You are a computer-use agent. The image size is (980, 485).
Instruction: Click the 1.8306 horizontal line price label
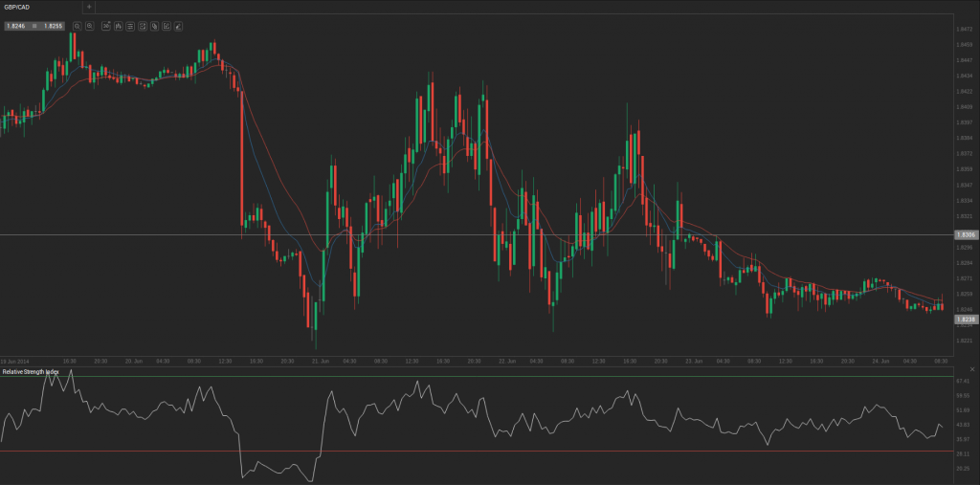965,234
